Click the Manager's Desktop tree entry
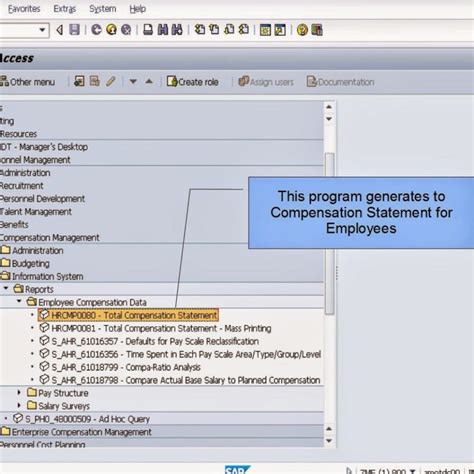This screenshot has width=474, height=474. click(44, 147)
